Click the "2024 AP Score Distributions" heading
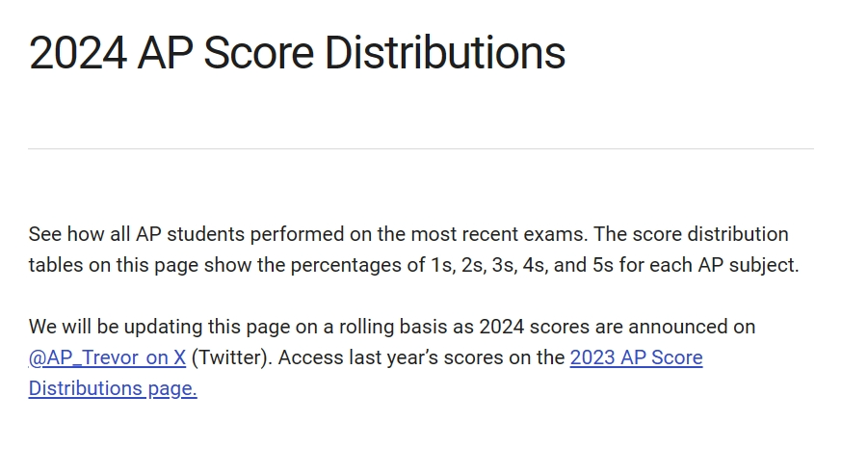Image resolution: width=868 pixels, height=449 pixels. (x=297, y=53)
